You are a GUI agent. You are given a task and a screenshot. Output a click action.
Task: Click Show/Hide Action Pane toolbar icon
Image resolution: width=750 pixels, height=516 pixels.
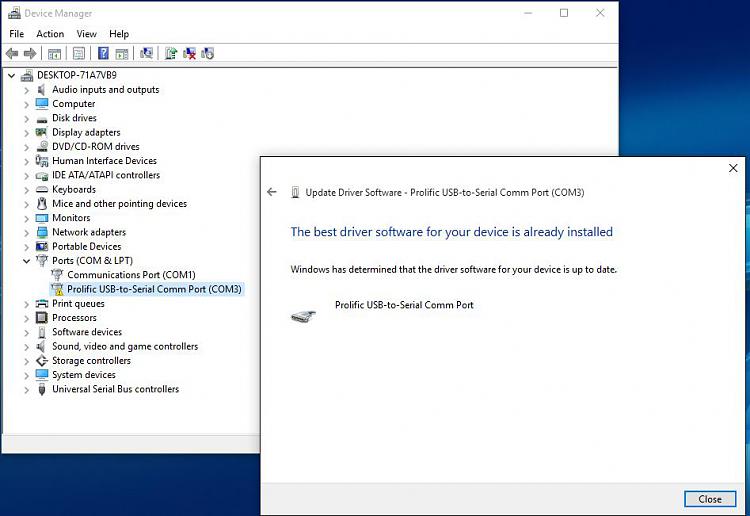click(122, 54)
